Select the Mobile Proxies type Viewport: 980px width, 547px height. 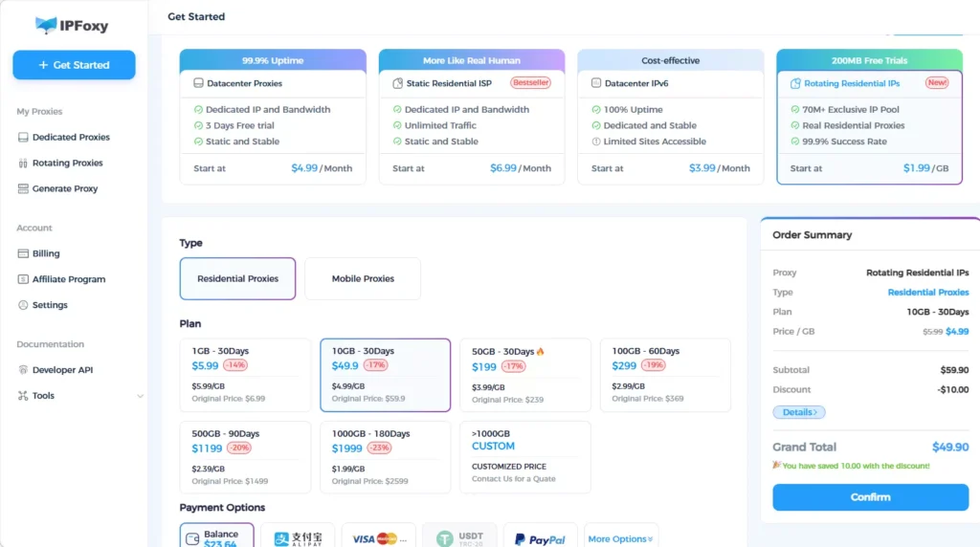click(363, 278)
